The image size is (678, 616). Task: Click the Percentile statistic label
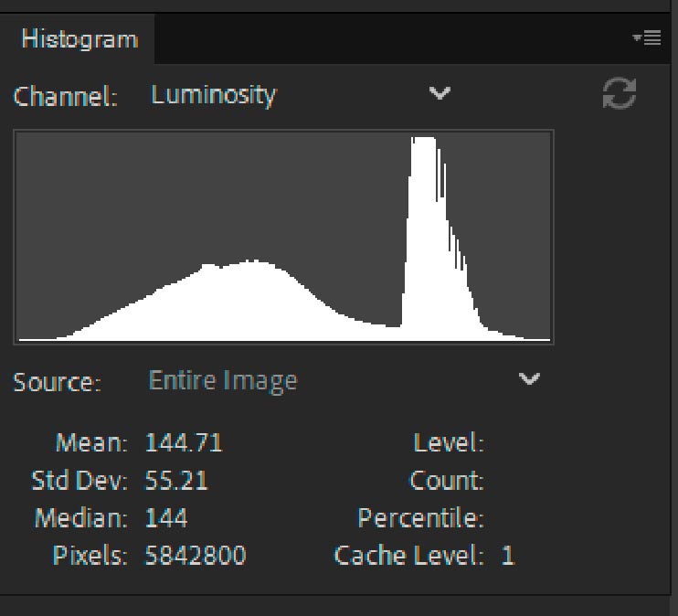[x=420, y=518]
